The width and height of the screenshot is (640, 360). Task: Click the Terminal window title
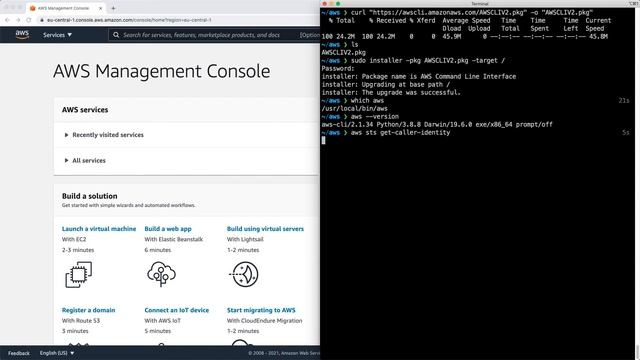pyautogui.click(x=480, y=4)
